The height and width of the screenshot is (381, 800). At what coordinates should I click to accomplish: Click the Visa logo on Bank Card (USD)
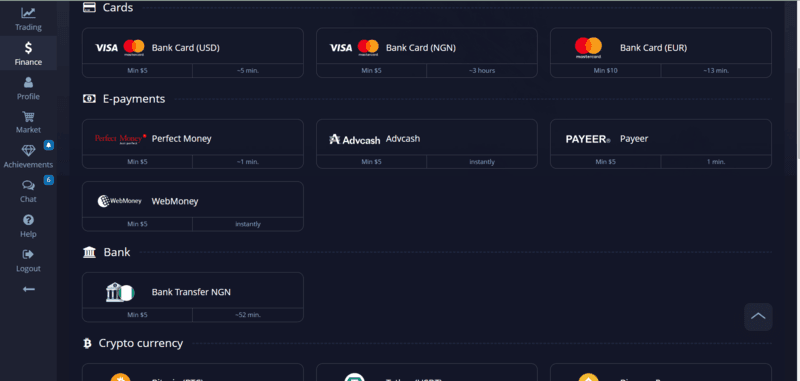(107, 47)
